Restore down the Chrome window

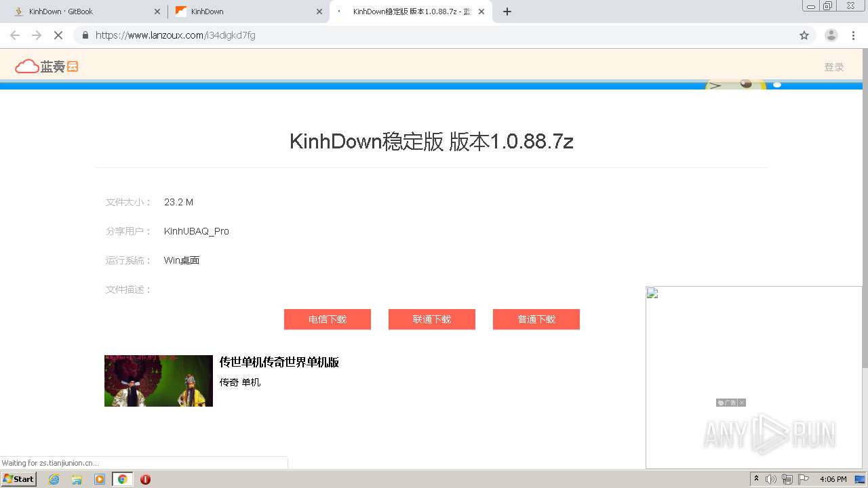[827, 5]
